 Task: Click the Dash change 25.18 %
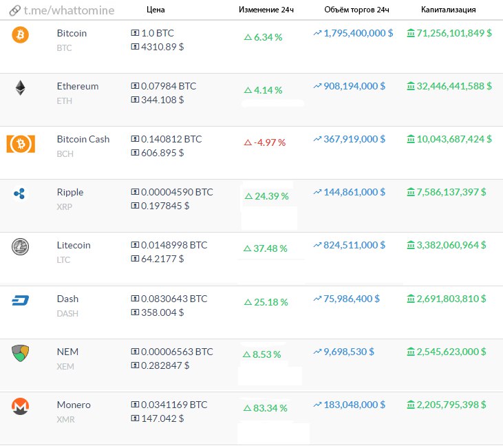270,302
